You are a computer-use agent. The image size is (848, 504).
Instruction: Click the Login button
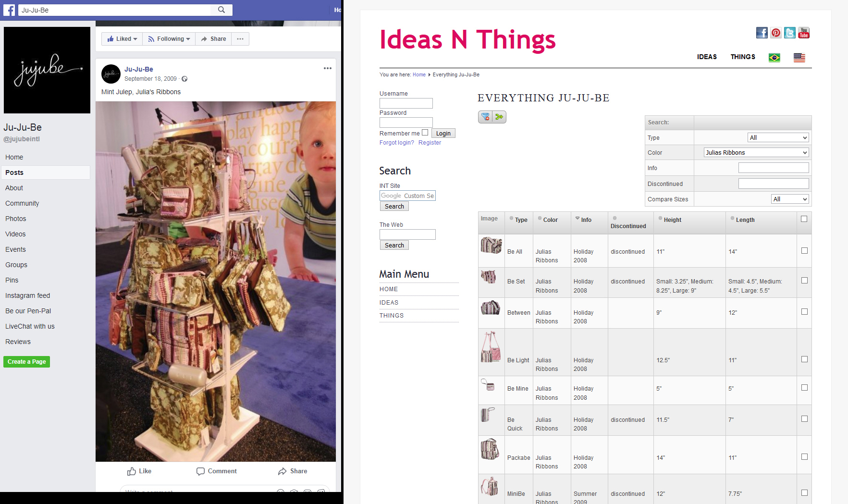443,134
